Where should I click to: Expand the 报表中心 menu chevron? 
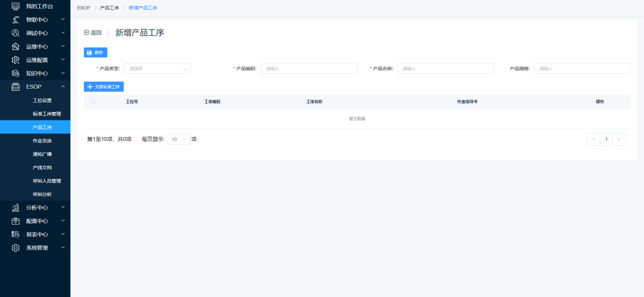click(x=63, y=234)
